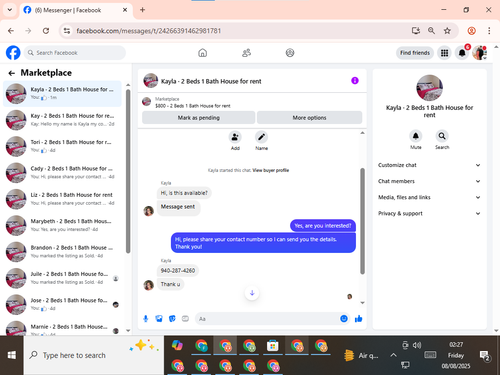Click Mark as pending button

(198, 118)
